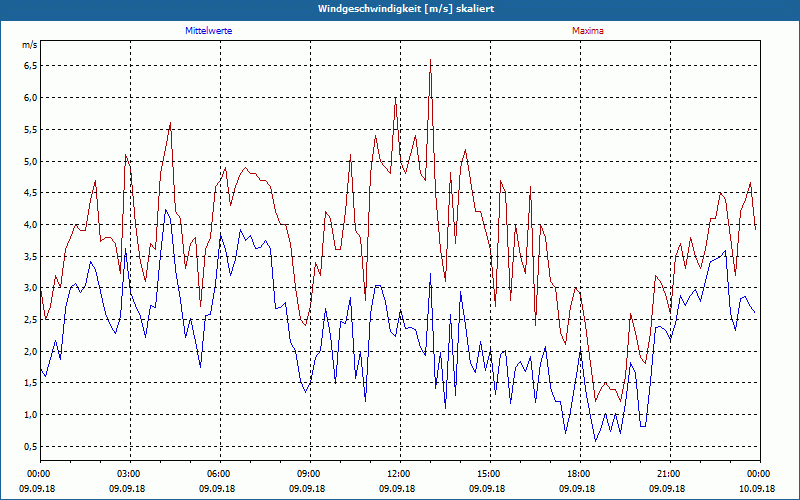Click the '18:00' time axis label
Viewport: 800px width, 500px height.
580,474
